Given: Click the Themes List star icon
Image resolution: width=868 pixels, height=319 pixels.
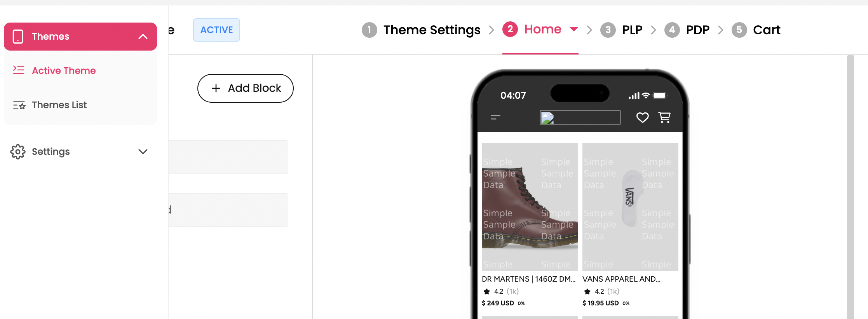Looking at the screenshot, I should pos(19,105).
